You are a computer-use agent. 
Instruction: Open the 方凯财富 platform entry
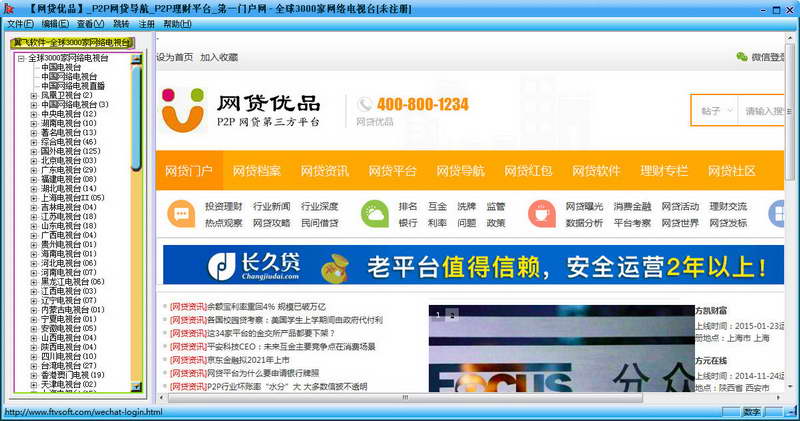coord(711,310)
